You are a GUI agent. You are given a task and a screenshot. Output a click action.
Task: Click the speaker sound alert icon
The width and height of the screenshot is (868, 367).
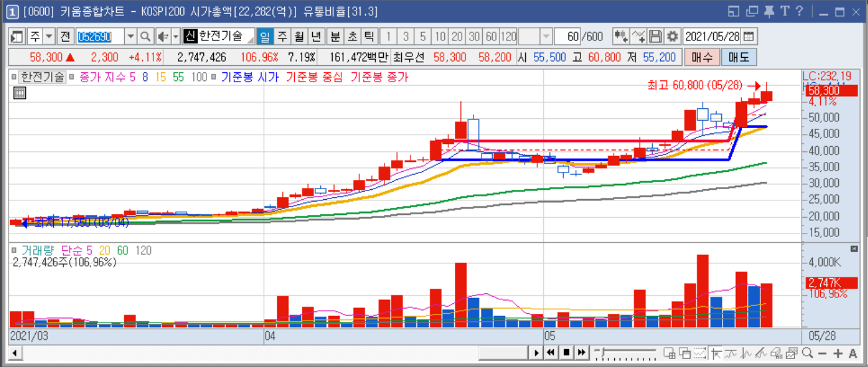point(163,36)
